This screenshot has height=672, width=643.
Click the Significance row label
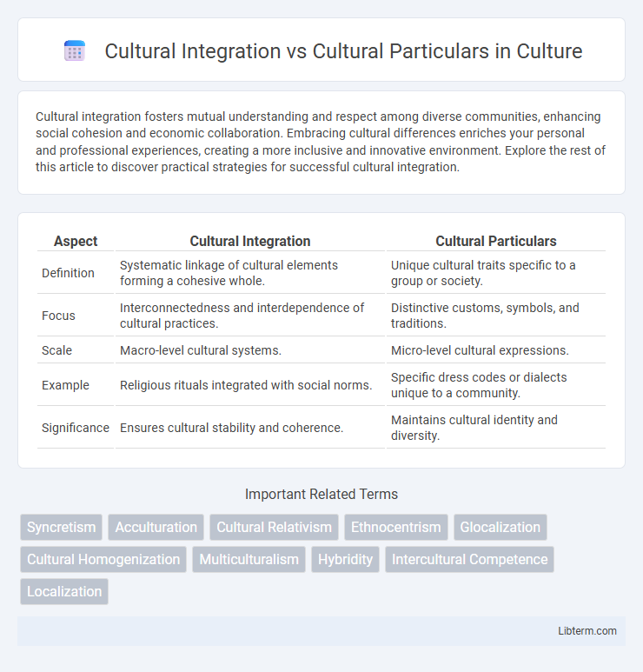[76, 428]
